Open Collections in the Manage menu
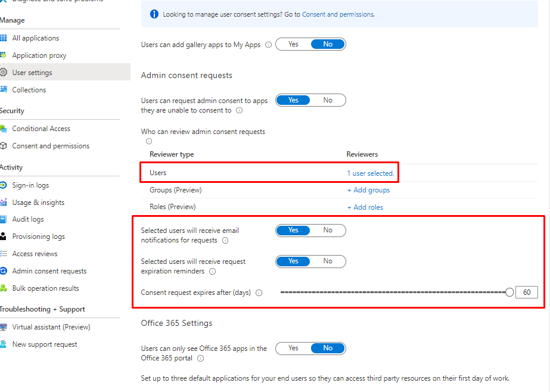This screenshot has height=392, width=550. (29, 90)
